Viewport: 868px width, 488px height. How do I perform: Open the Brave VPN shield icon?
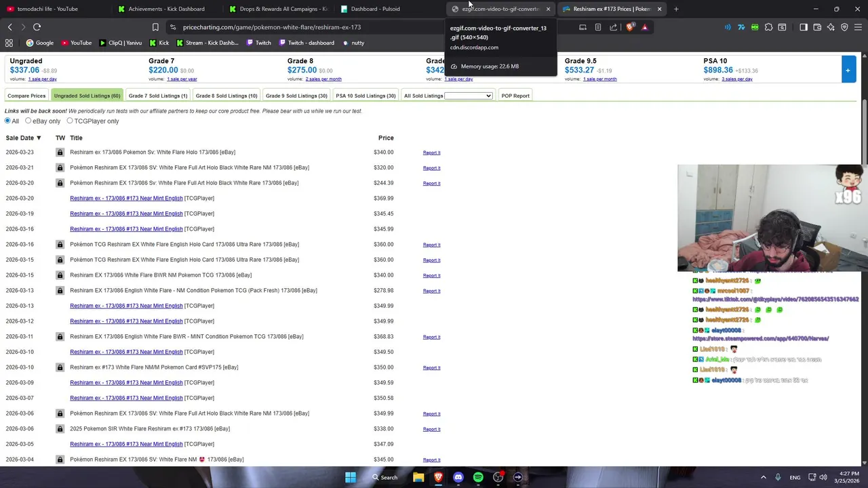point(844,27)
